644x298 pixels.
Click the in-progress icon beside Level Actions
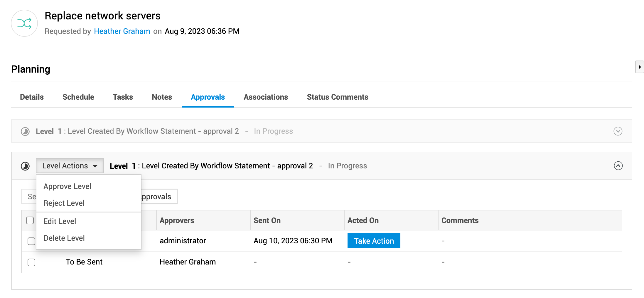(25, 166)
